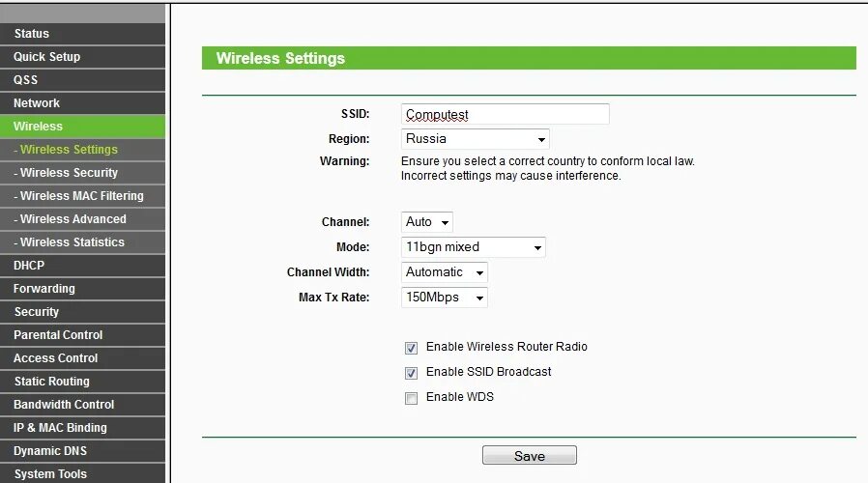Click the Enable SSID Broadcast label
Screen dimensions: 868x483
pyautogui.click(x=488, y=372)
